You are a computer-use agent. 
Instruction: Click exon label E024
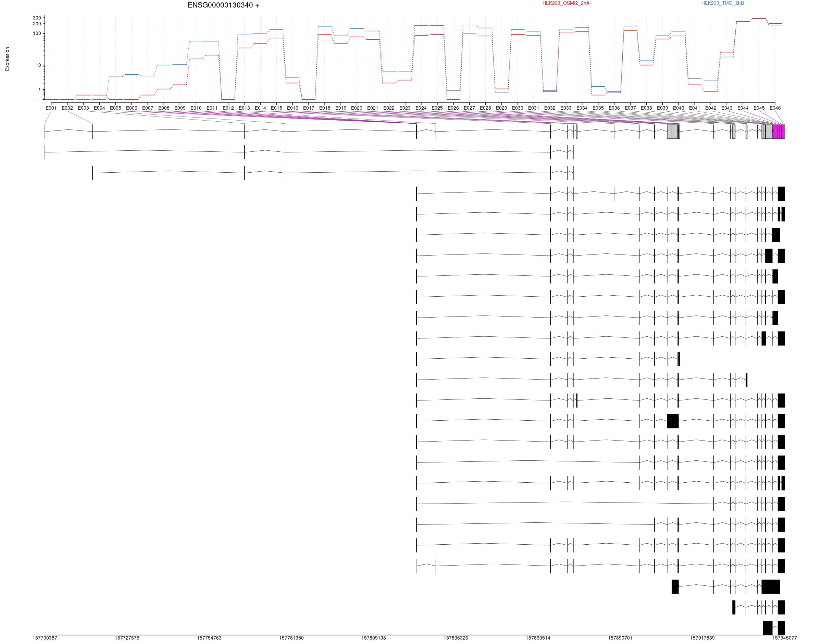(x=421, y=108)
